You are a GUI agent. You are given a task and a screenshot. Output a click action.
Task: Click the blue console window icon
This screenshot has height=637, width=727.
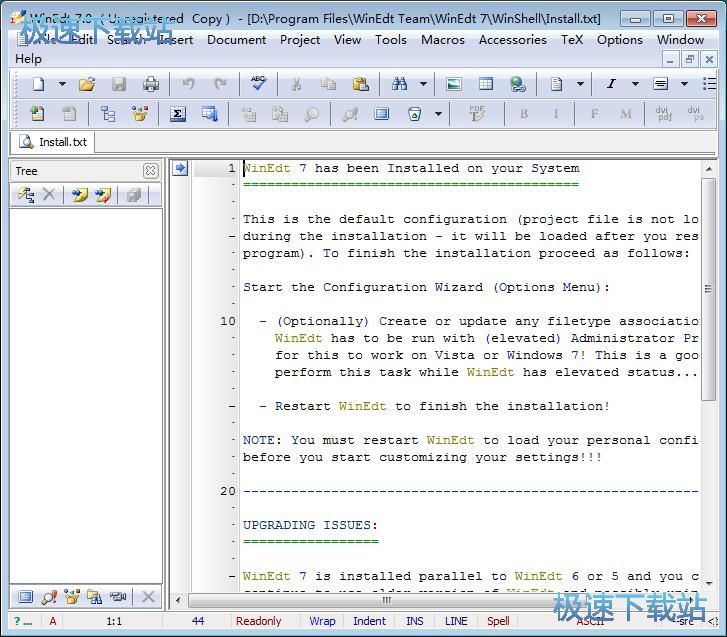click(x=382, y=114)
